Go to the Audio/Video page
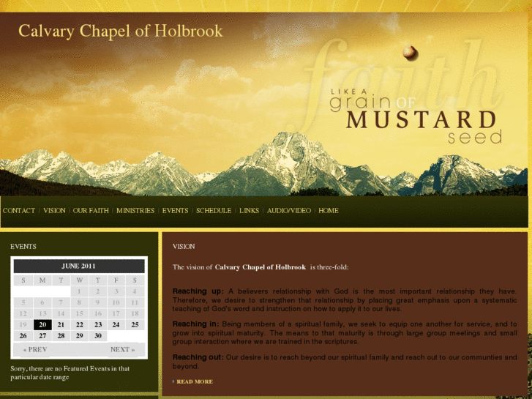 (x=289, y=211)
